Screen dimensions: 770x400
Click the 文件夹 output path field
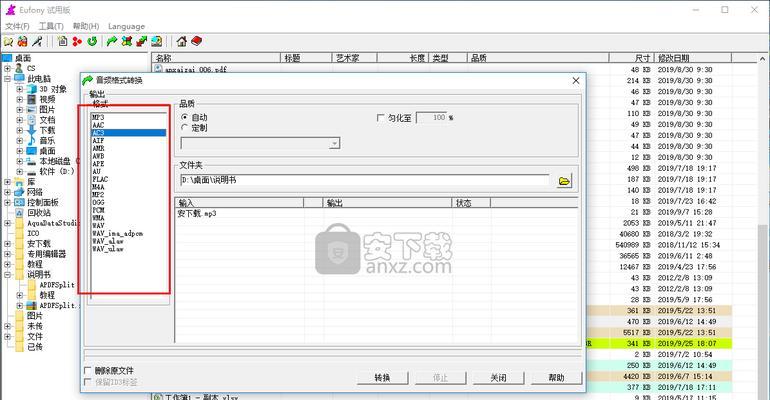pos(364,180)
